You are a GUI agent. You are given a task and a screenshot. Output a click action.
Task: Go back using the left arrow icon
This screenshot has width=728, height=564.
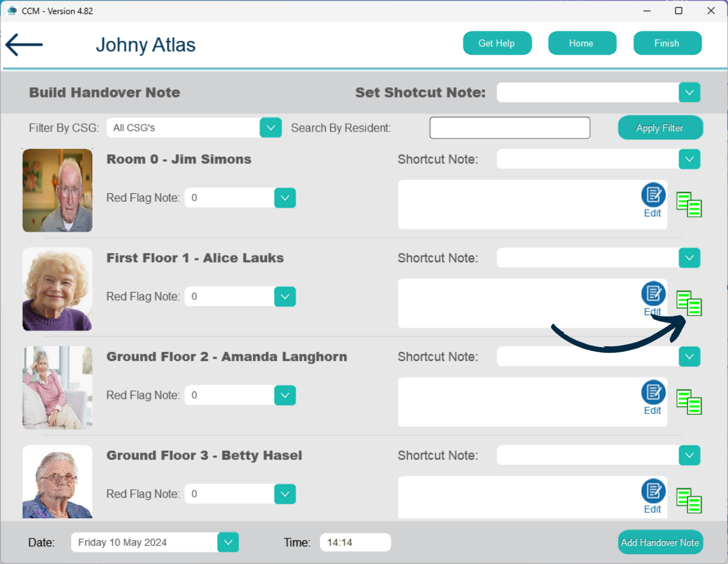24,45
